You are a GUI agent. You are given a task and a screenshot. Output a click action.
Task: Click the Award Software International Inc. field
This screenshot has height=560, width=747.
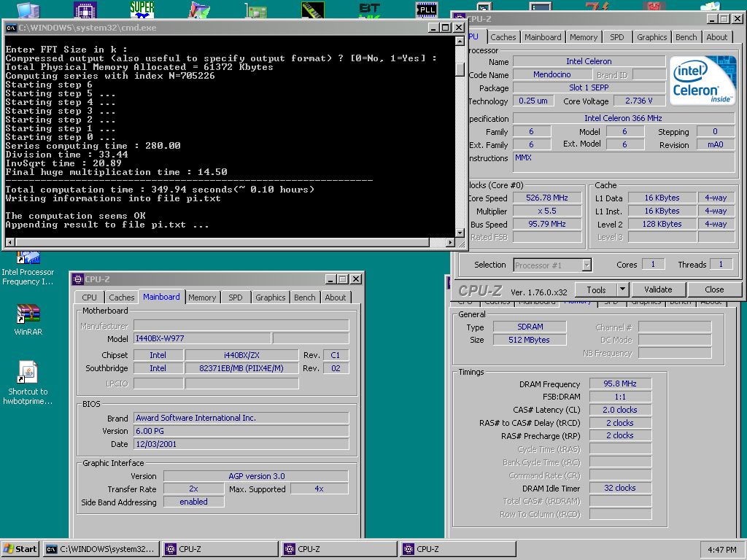pos(241,418)
